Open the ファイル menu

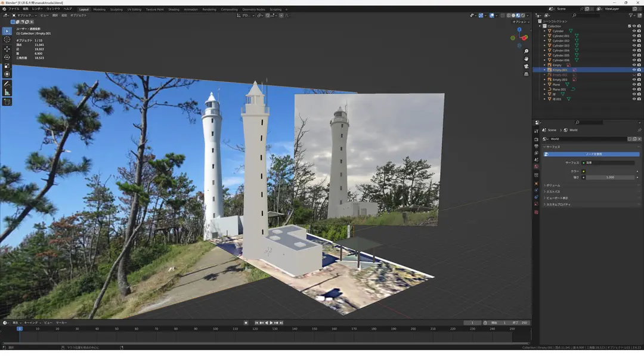pos(14,8)
